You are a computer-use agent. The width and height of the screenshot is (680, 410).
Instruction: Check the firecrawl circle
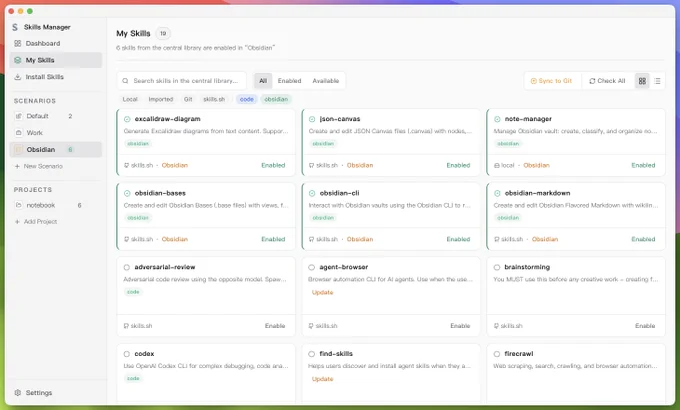click(x=497, y=354)
